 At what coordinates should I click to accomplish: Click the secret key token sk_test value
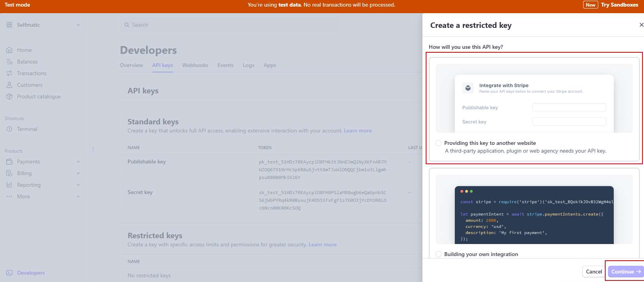click(323, 200)
